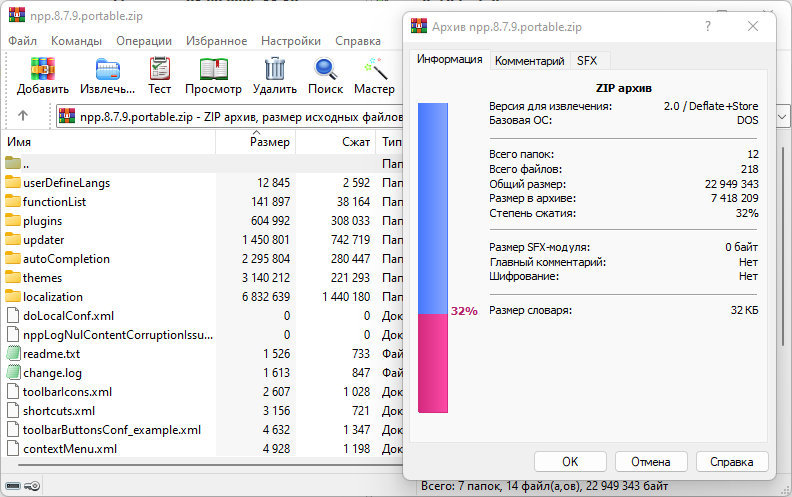This screenshot has width=792, height=497.
Task: Open the Избранное menu
Action: pyautogui.click(x=216, y=41)
